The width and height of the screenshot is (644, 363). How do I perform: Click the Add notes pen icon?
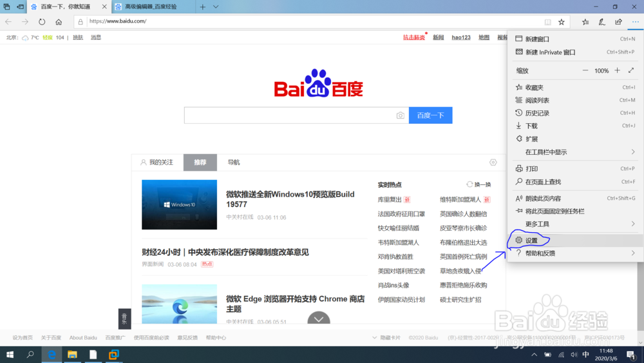click(x=601, y=22)
